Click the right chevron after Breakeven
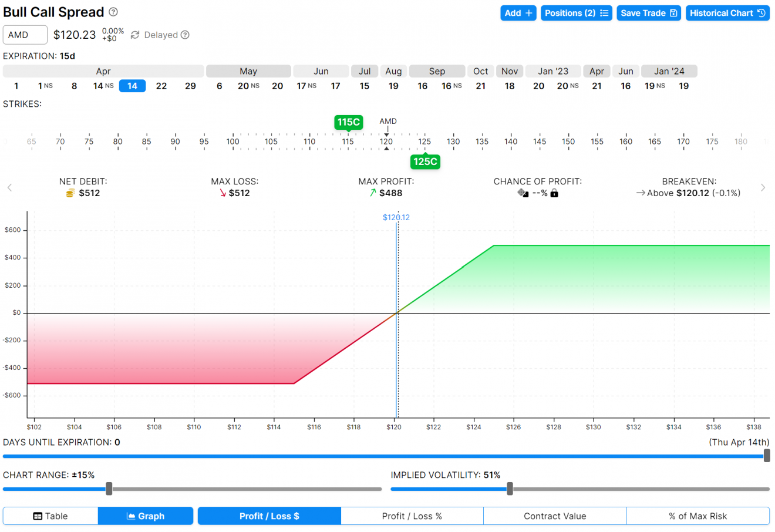 tap(763, 187)
